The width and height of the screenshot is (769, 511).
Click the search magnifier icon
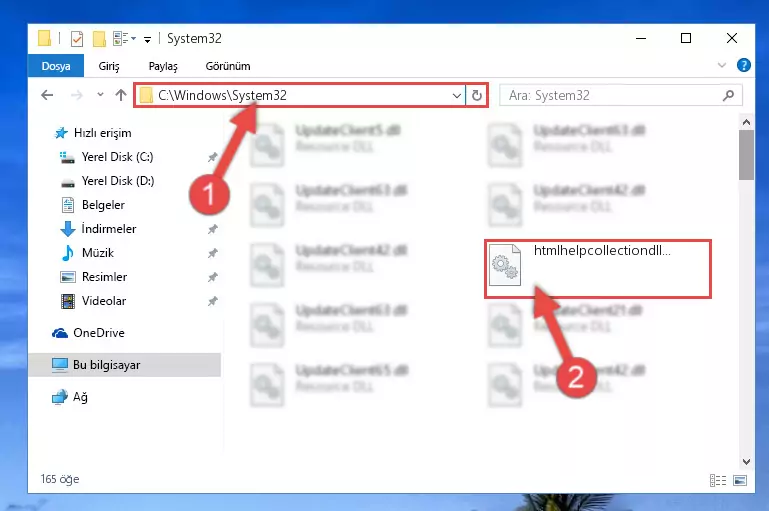pyautogui.click(x=728, y=95)
